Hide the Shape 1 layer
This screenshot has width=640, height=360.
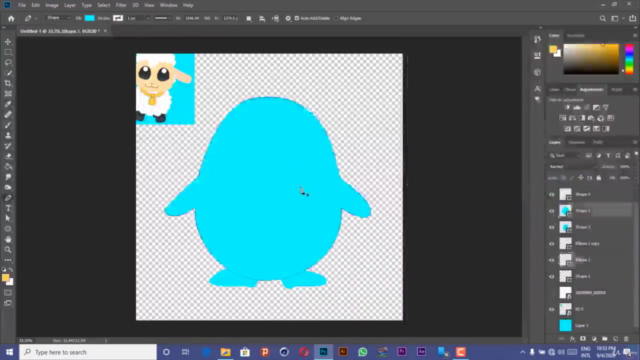(x=551, y=276)
